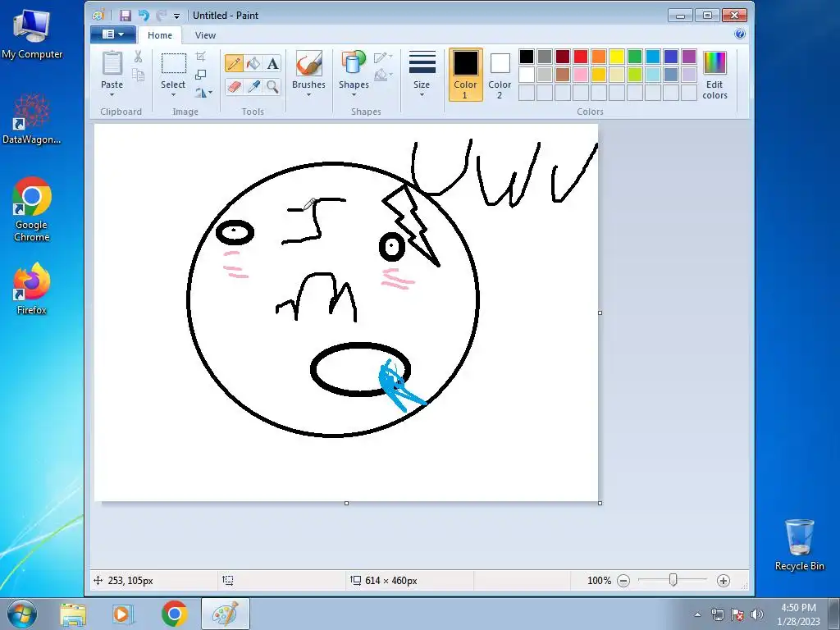
Task: Click the volume speaker tray icon
Action: point(757,614)
